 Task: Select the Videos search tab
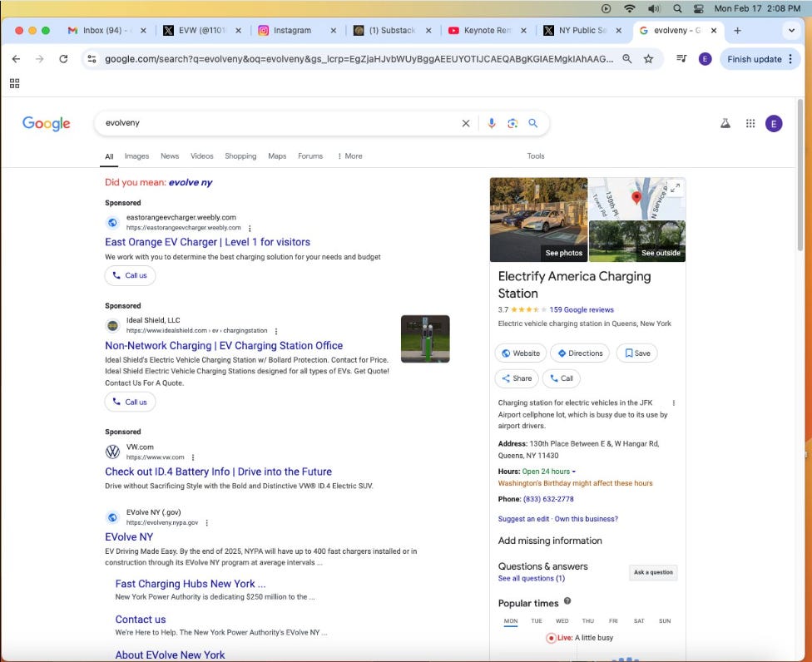pyautogui.click(x=201, y=156)
